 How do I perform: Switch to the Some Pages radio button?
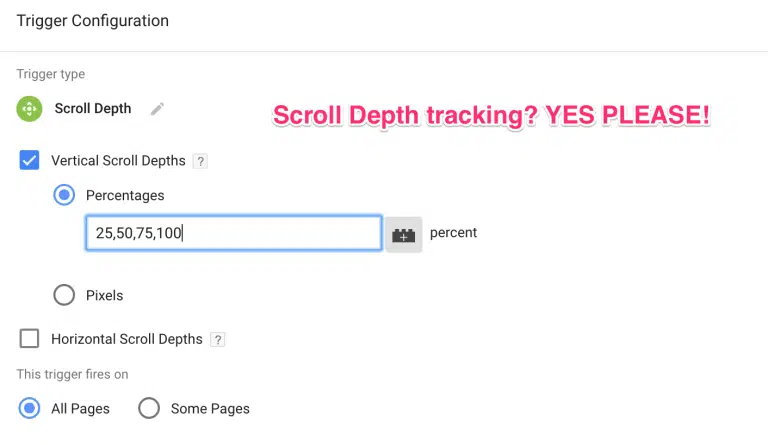149,408
